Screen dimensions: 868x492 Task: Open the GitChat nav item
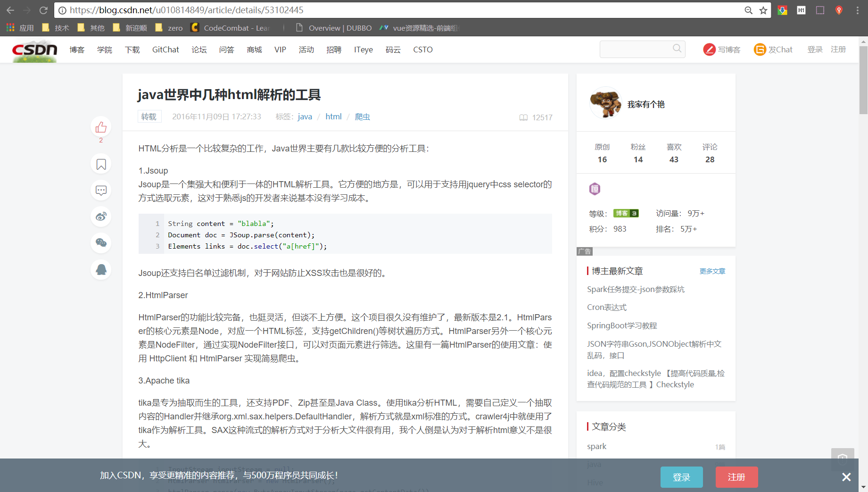(165, 50)
